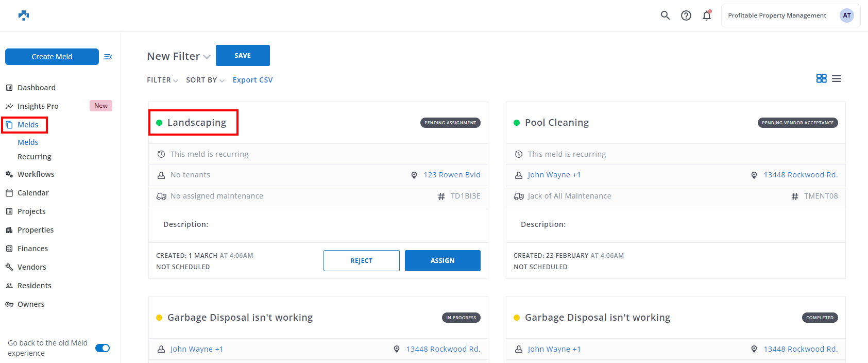The height and width of the screenshot is (363, 868).
Task: Click the Create Meld button
Action: point(52,57)
